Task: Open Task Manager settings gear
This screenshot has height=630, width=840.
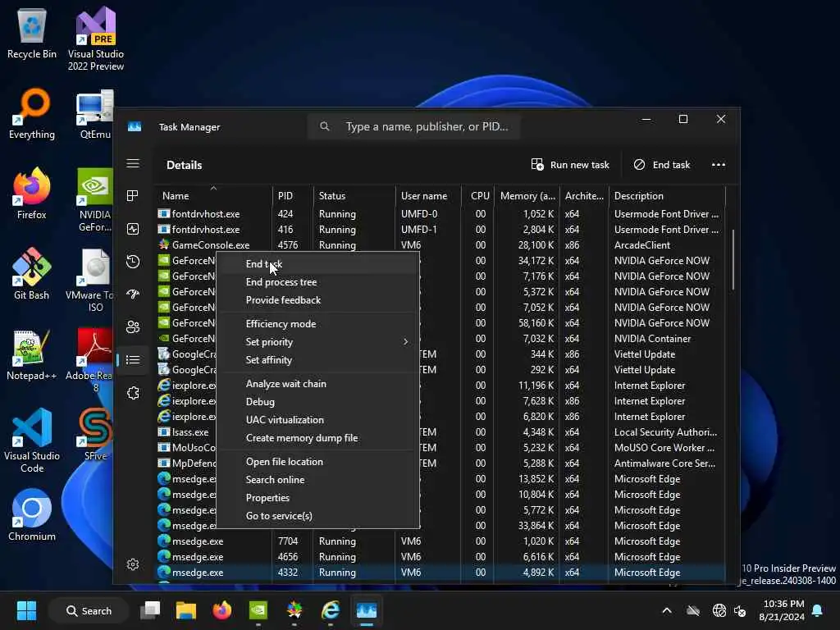Action: pyautogui.click(x=133, y=564)
